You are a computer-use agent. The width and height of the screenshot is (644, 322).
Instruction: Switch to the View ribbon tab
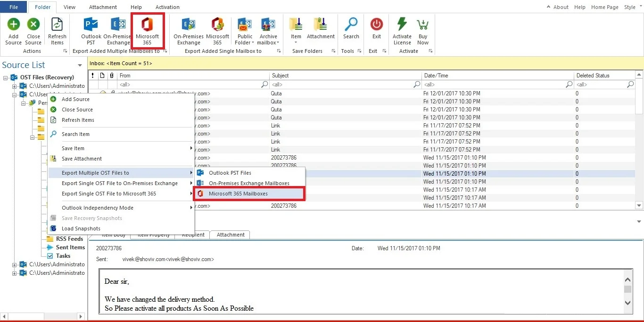pyautogui.click(x=69, y=7)
